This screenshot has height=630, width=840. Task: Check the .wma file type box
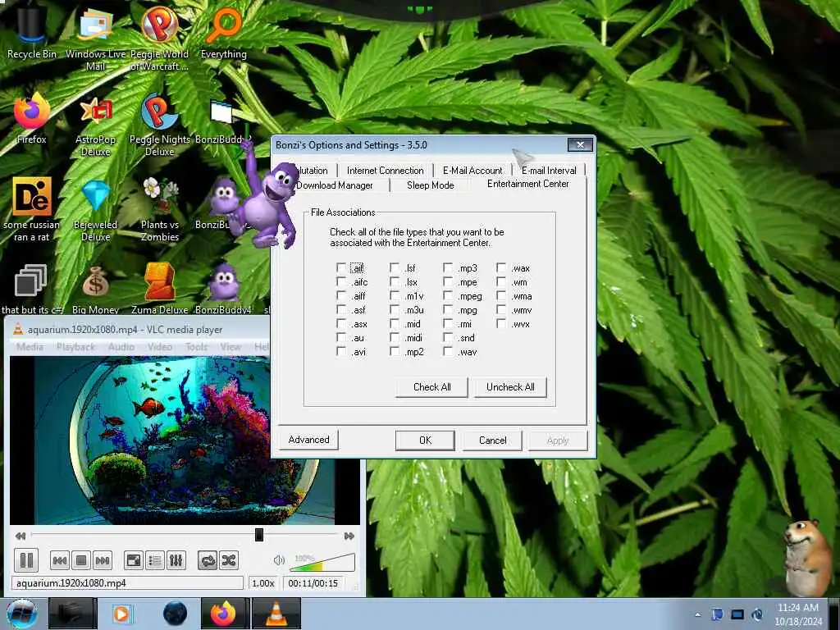point(501,295)
